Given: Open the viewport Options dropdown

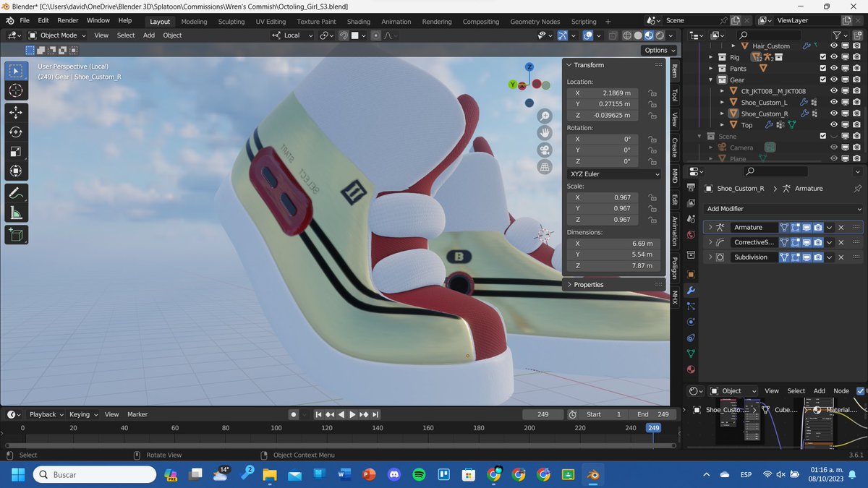Looking at the screenshot, I should click(660, 50).
